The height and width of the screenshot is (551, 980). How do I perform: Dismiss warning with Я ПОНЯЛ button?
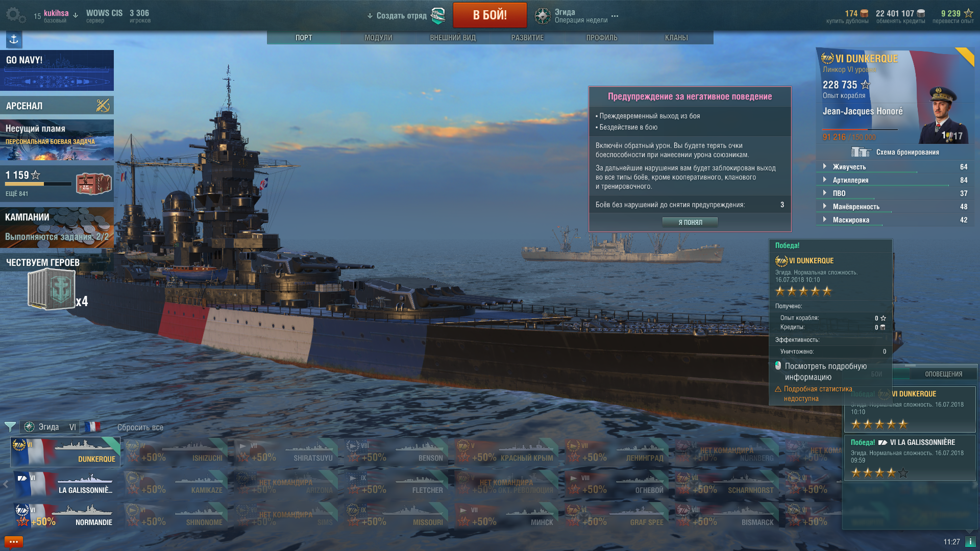point(690,222)
